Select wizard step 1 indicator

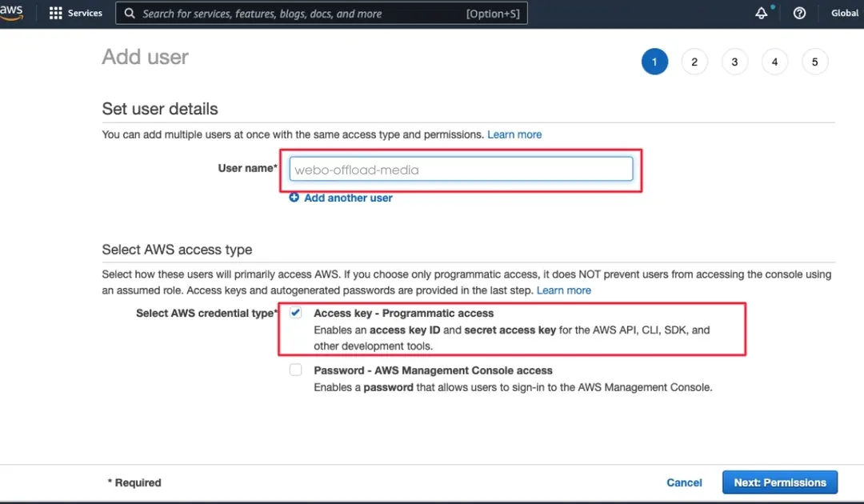[654, 62]
